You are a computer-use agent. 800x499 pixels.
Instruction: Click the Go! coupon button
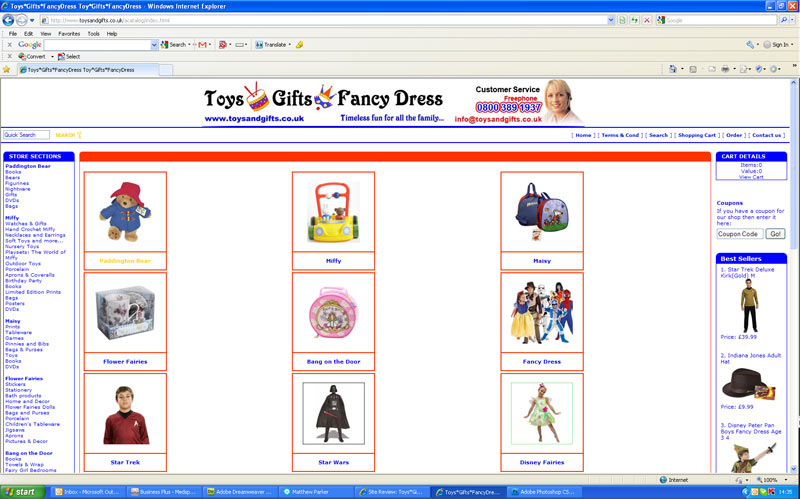[776, 233]
